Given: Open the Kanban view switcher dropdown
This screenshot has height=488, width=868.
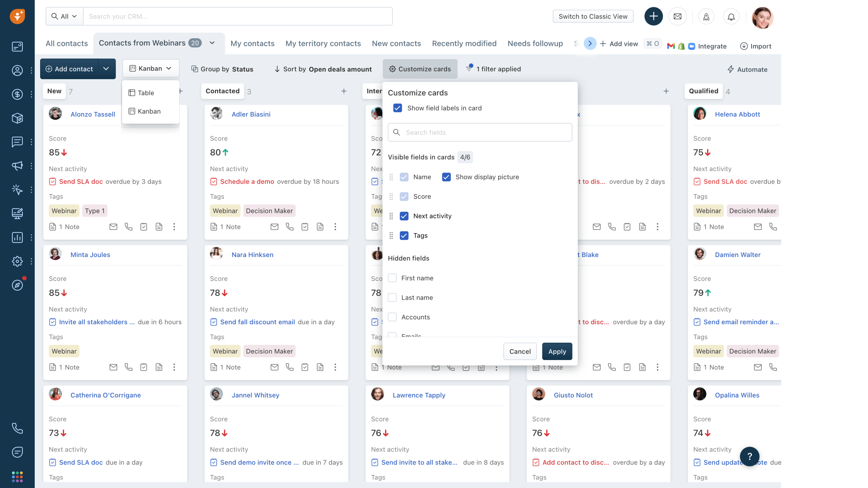Looking at the screenshot, I should click(x=150, y=68).
